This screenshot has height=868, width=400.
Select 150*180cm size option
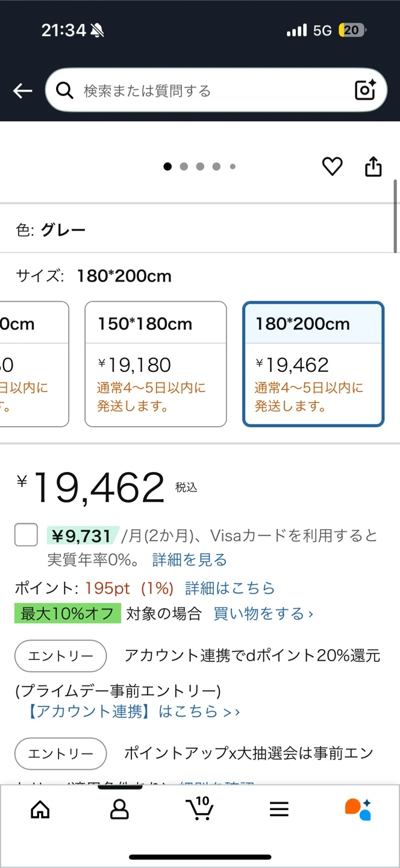[155, 364]
